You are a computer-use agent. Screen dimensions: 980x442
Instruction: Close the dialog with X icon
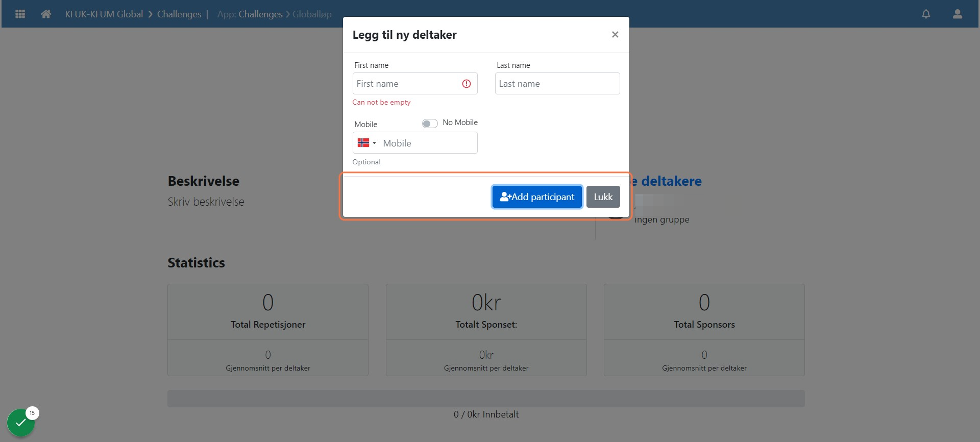(x=615, y=34)
